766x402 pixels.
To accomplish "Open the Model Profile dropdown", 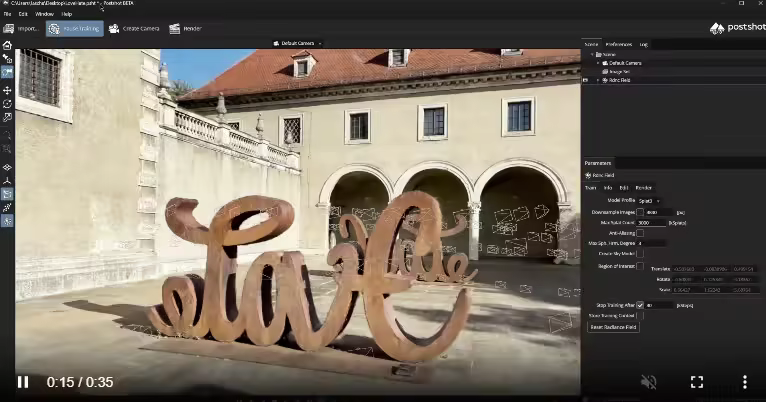I will [651, 200].
